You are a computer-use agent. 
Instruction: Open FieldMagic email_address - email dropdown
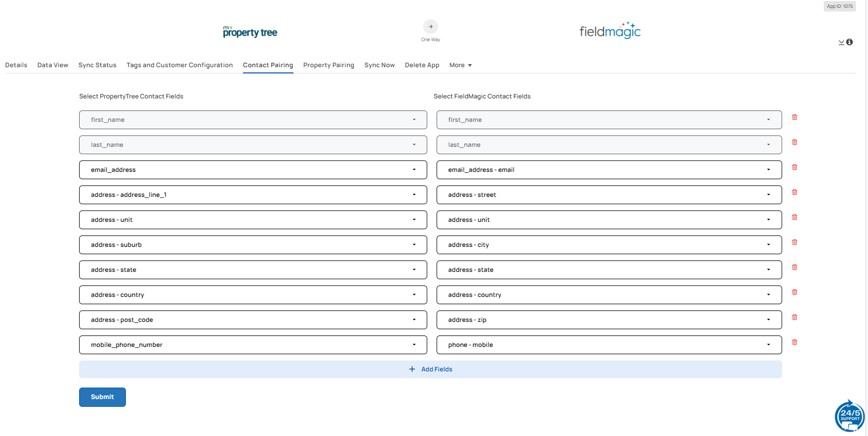(609, 170)
